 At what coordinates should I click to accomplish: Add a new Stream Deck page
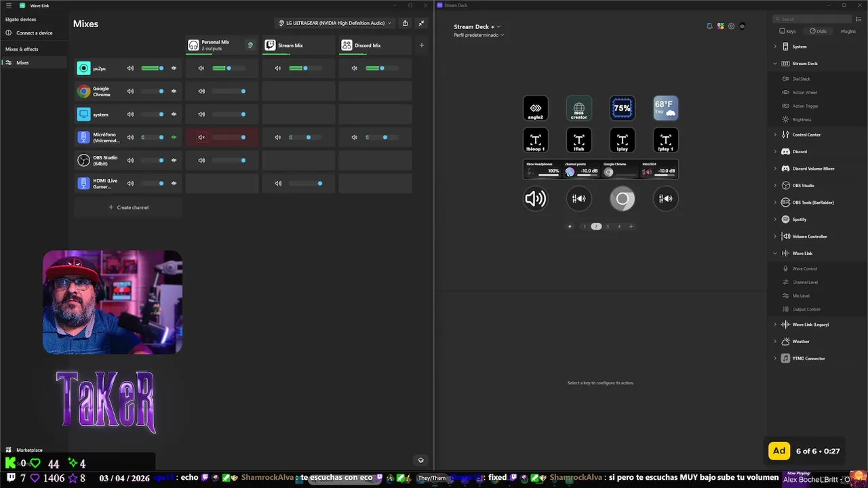(631, 226)
